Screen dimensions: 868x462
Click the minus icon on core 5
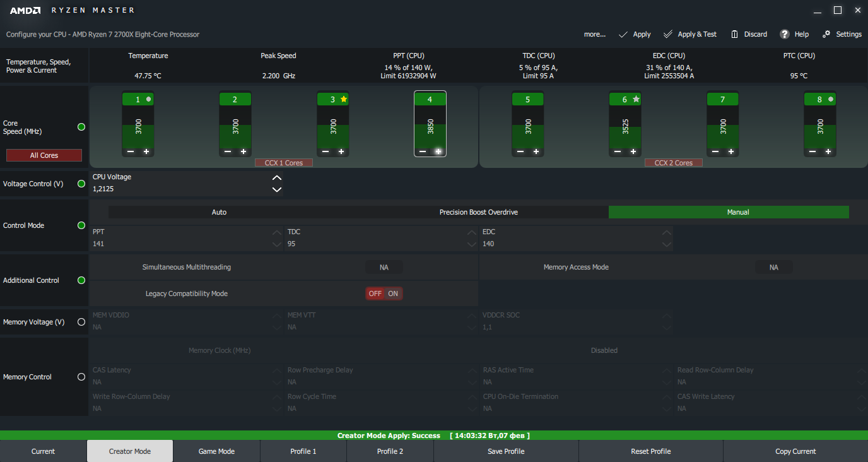pyautogui.click(x=520, y=151)
